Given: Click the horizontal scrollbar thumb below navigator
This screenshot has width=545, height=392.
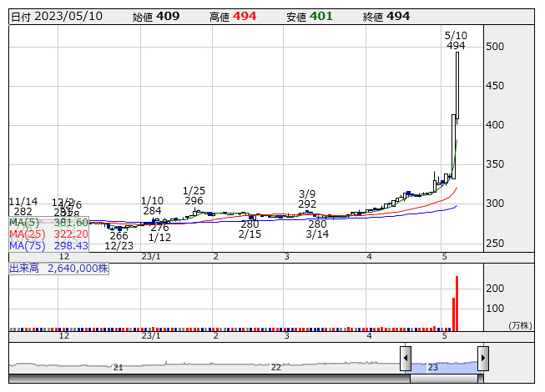Looking at the screenshot, I should tap(444, 379).
